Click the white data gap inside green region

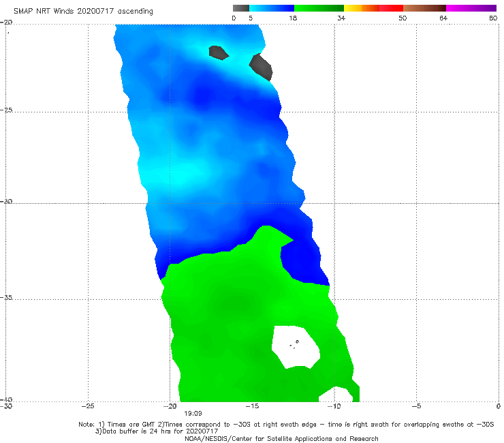(296, 347)
